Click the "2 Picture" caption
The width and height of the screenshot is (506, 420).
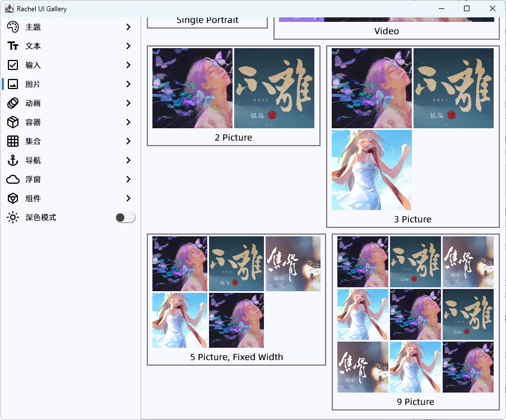233,137
